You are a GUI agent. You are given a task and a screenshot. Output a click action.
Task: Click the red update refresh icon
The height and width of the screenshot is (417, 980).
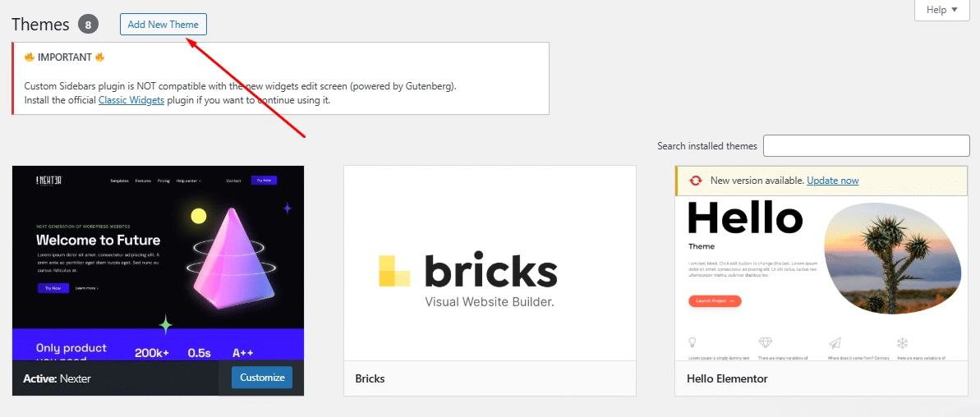point(696,181)
